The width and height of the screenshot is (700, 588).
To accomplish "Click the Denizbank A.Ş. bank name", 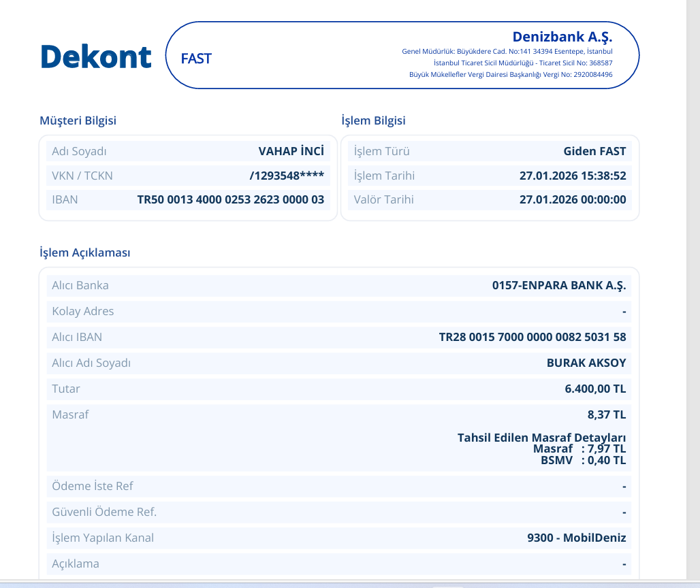I will tap(562, 37).
